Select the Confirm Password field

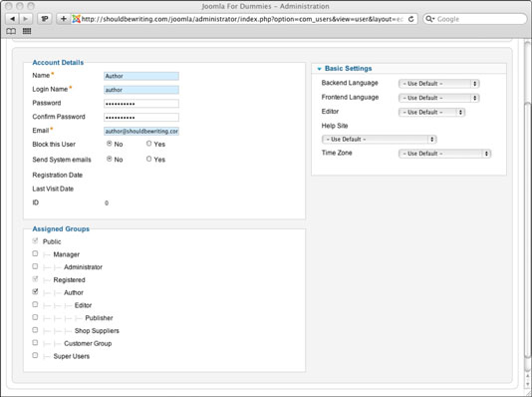pyautogui.click(x=141, y=118)
